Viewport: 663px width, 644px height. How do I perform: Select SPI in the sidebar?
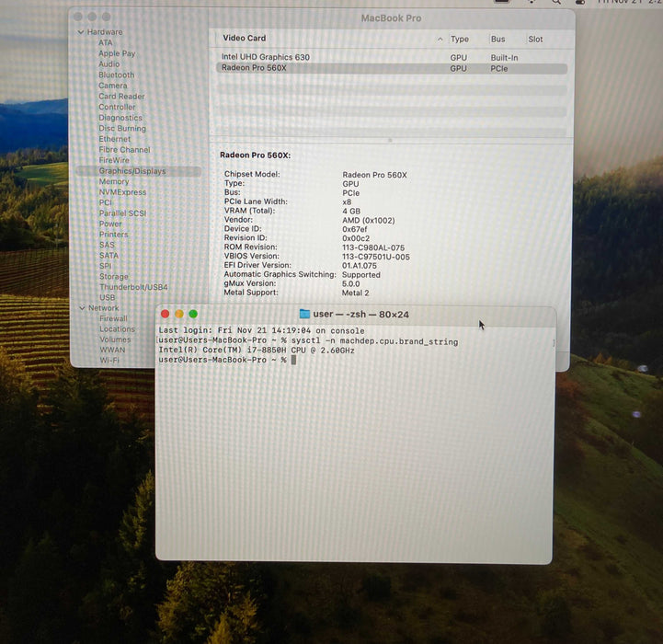point(105,266)
